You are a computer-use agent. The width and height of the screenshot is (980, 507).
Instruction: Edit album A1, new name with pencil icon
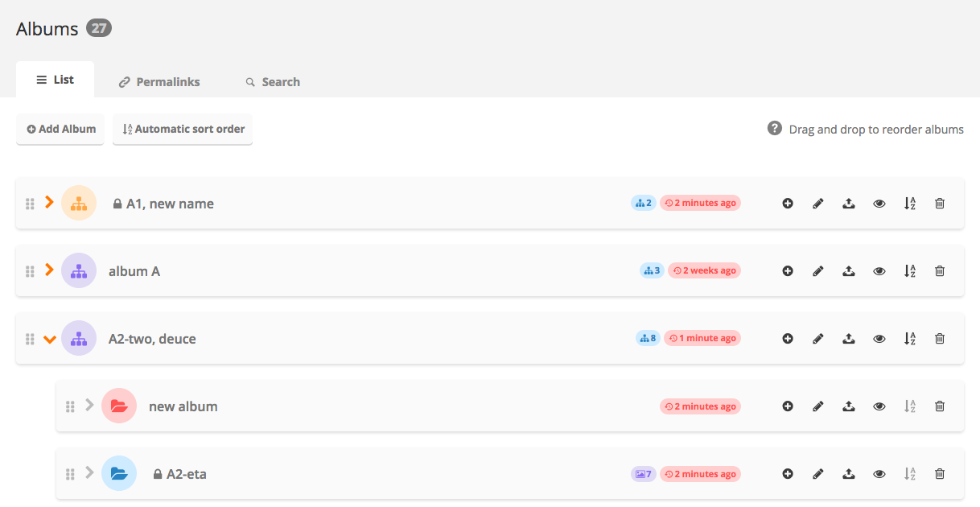click(x=818, y=204)
